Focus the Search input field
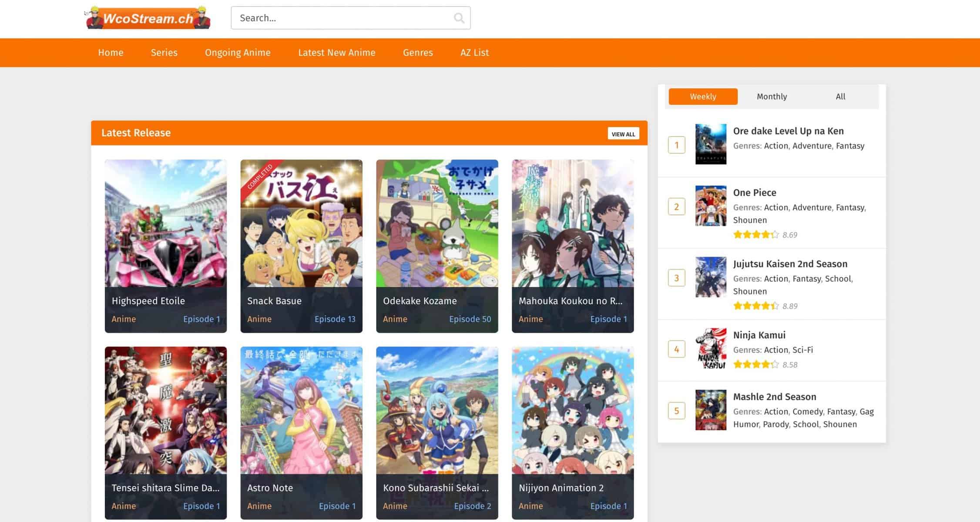Viewport: 980px width, 522px height. coord(350,18)
